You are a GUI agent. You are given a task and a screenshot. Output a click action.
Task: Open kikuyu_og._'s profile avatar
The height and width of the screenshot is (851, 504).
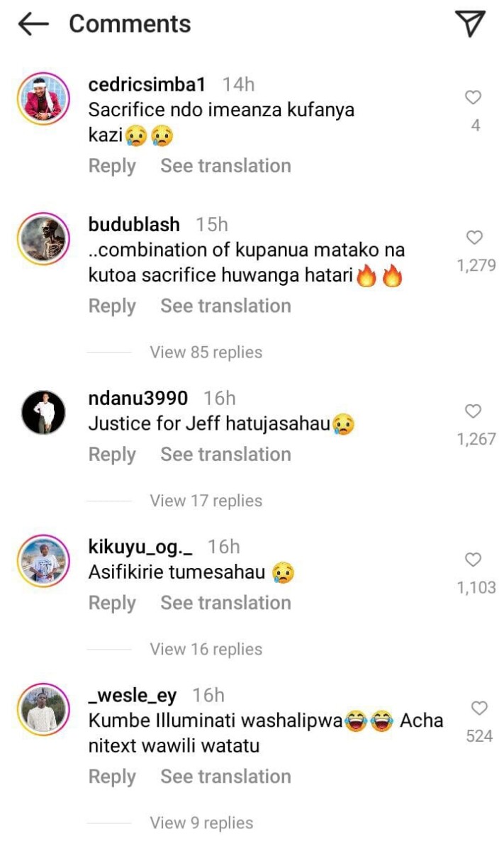pos(44,561)
